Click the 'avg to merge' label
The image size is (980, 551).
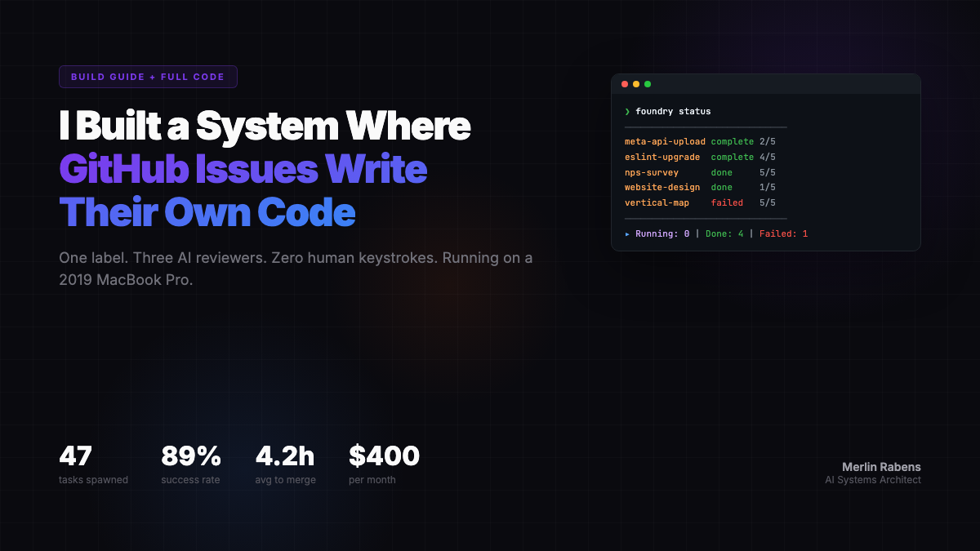pos(285,480)
